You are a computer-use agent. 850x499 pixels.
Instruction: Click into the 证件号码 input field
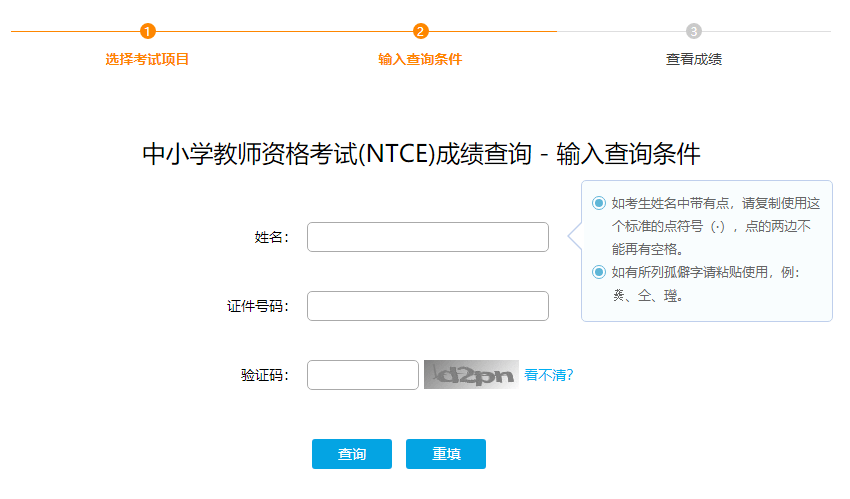point(428,306)
